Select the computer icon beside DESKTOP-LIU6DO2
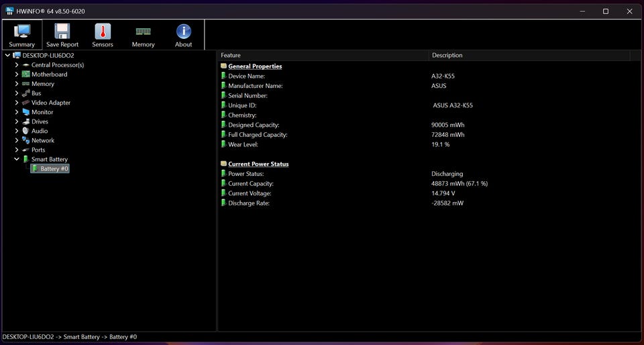Image resolution: width=644 pixels, height=345 pixels. pos(17,55)
